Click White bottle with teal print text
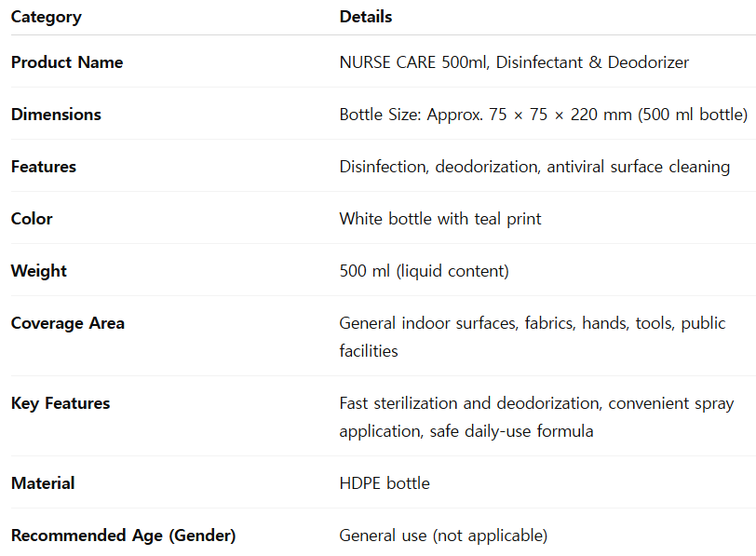756x556 pixels. point(440,219)
